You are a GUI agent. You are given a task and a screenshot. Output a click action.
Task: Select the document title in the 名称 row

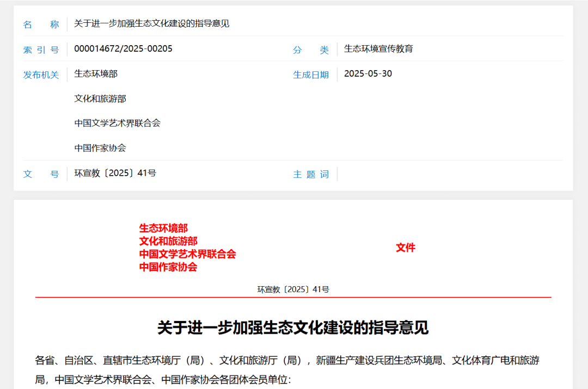click(151, 23)
